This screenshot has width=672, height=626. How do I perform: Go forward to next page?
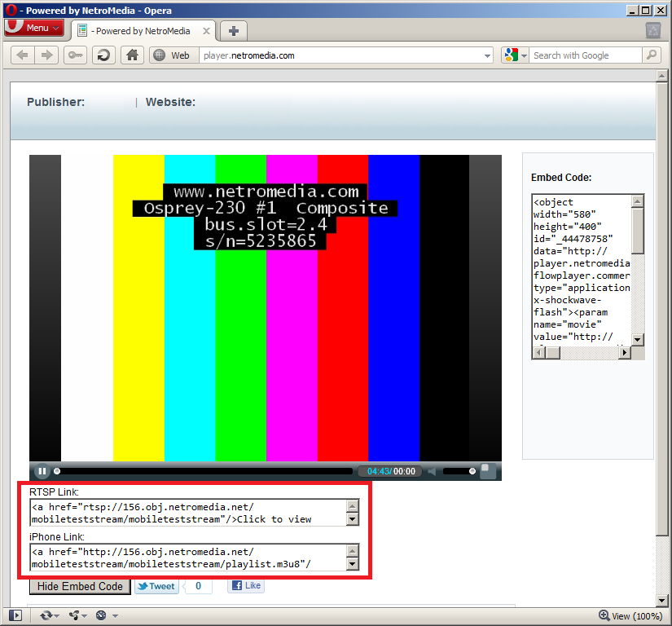[46, 55]
